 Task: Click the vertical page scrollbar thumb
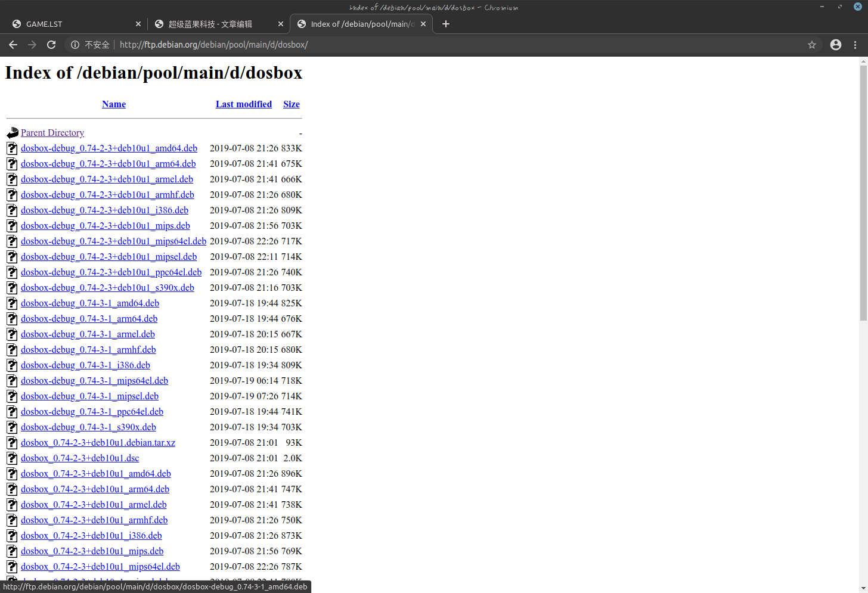coord(863,193)
